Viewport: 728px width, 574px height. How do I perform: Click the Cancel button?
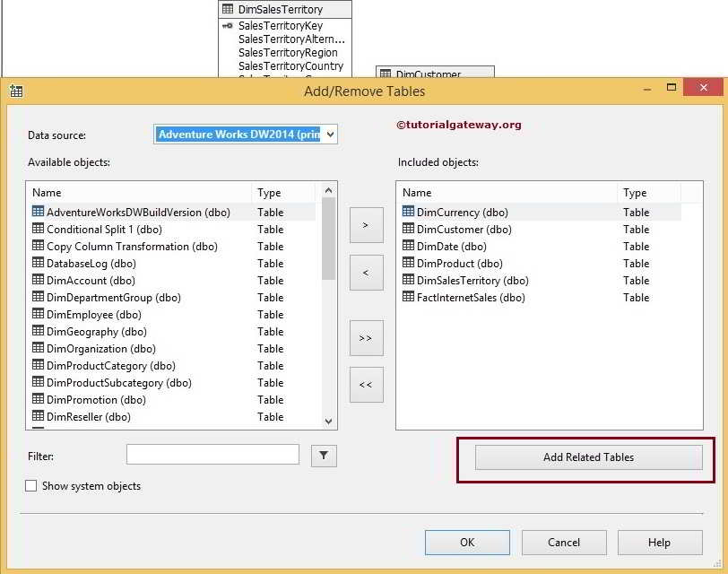[x=563, y=542]
